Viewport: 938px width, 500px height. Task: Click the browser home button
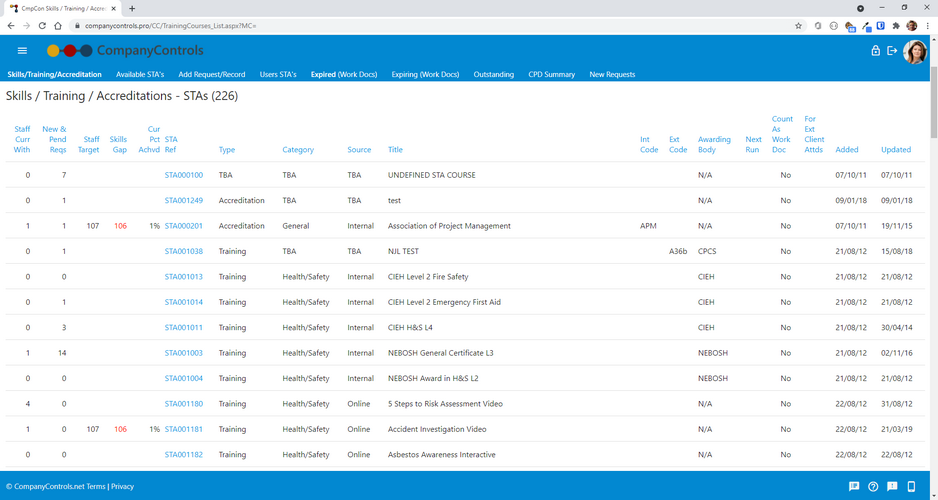pos(57,26)
